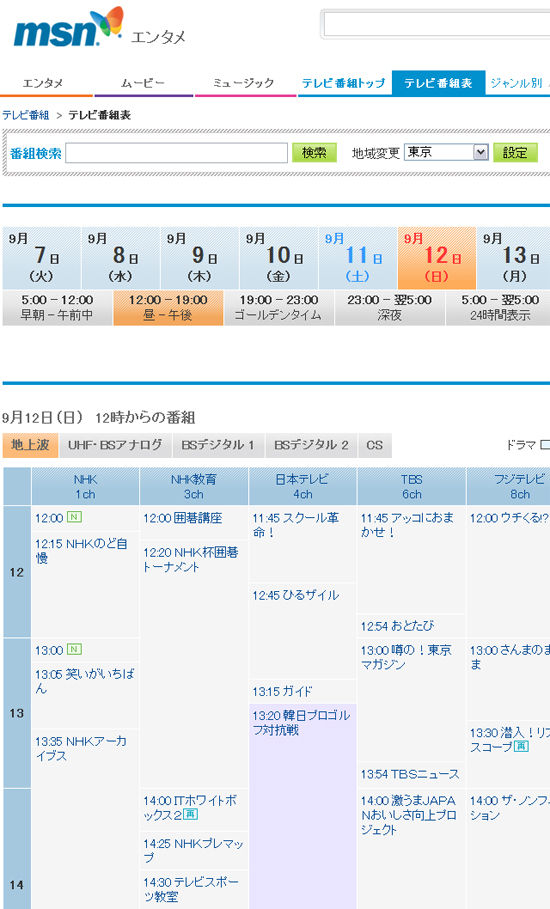Choose the 5:00-12:00 早朝-午前中 time slot

point(57,308)
